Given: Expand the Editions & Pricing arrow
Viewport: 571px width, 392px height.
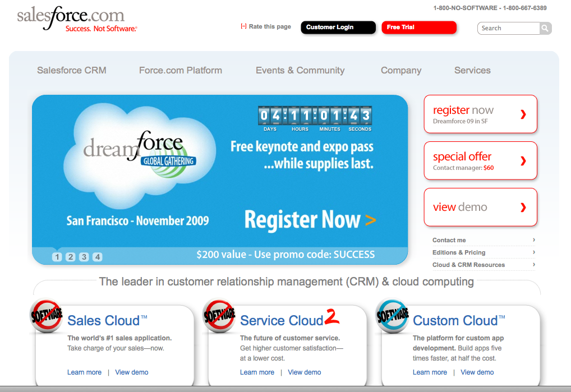Looking at the screenshot, I should click(x=534, y=252).
